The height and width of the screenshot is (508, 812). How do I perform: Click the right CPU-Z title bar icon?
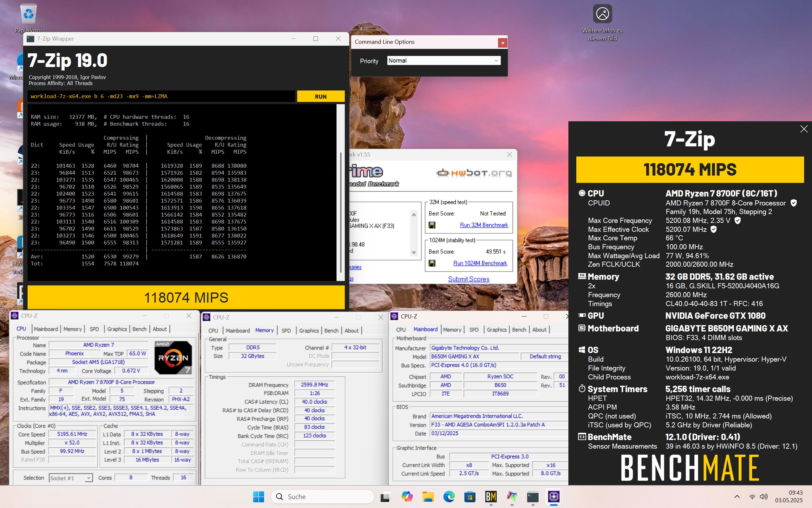click(x=395, y=316)
